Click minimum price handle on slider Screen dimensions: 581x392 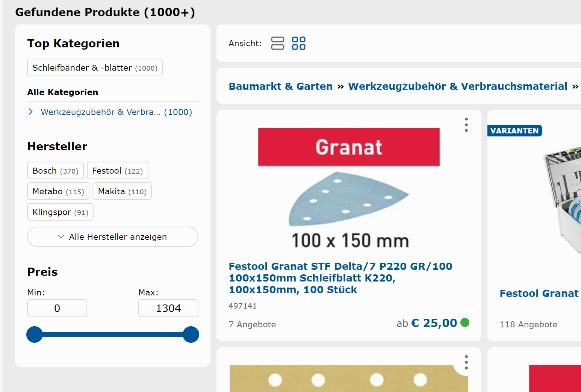point(35,334)
